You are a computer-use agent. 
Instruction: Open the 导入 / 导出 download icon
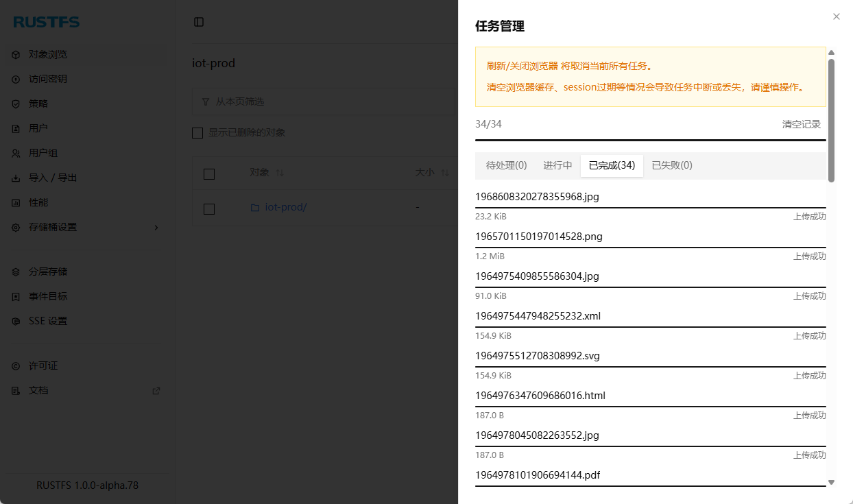click(16, 178)
